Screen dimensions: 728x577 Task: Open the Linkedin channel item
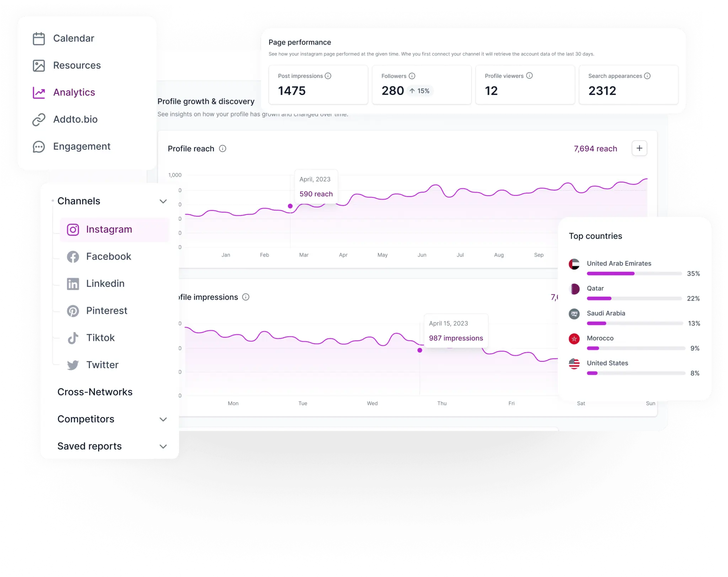point(105,284)
